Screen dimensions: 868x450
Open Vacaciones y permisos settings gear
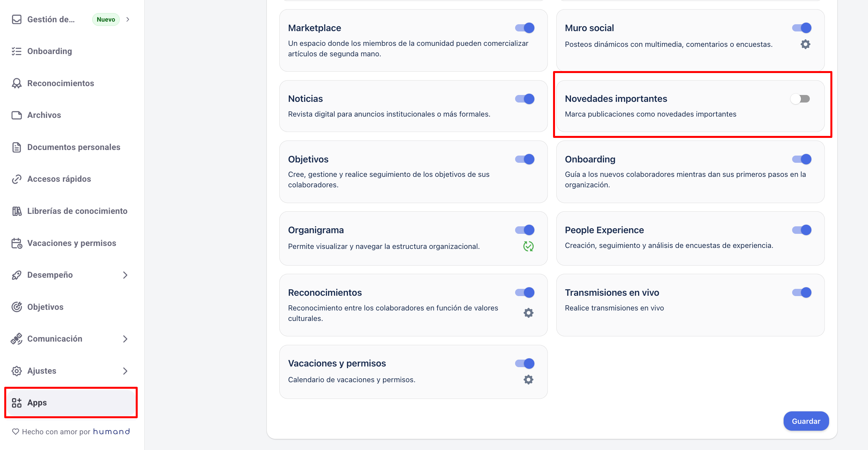click(x=528, y=380)
